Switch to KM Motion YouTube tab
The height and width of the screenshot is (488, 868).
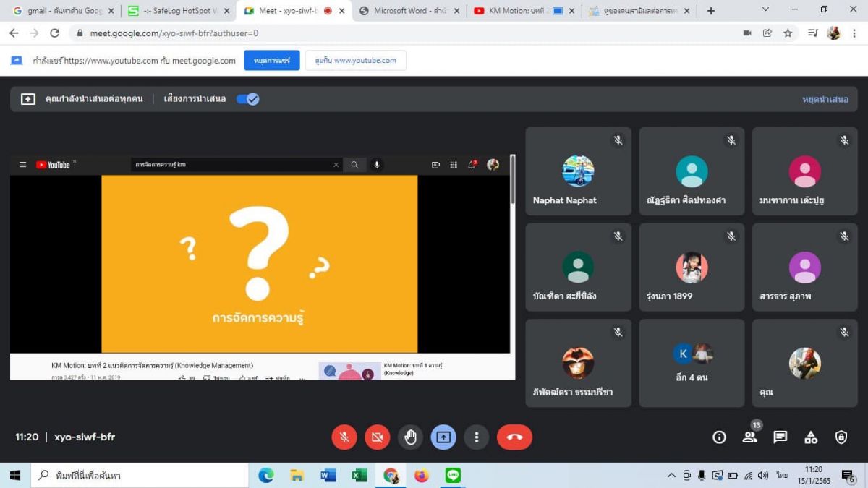click(x=519, y=11)
